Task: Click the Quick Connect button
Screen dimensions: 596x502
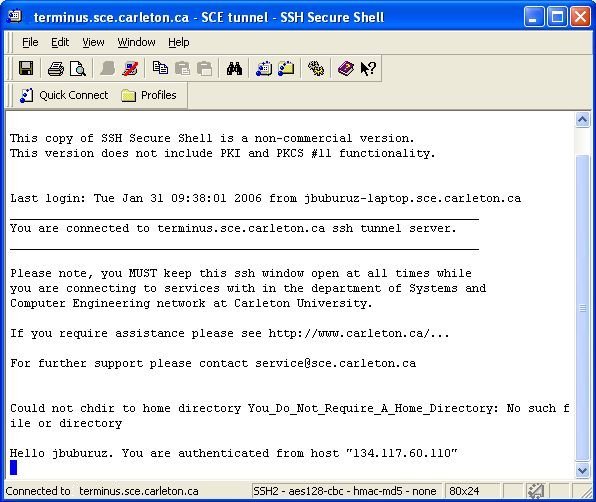Action: [64, 95]
